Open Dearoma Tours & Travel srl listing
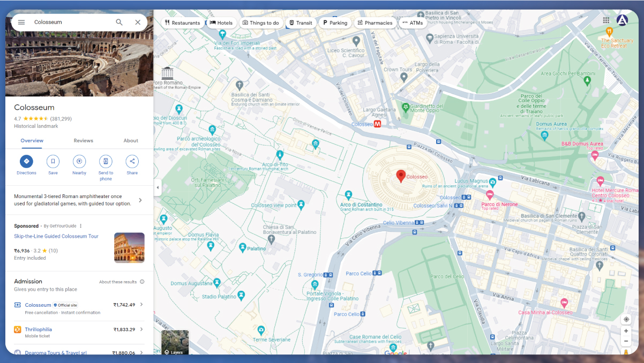 point(56,352)
